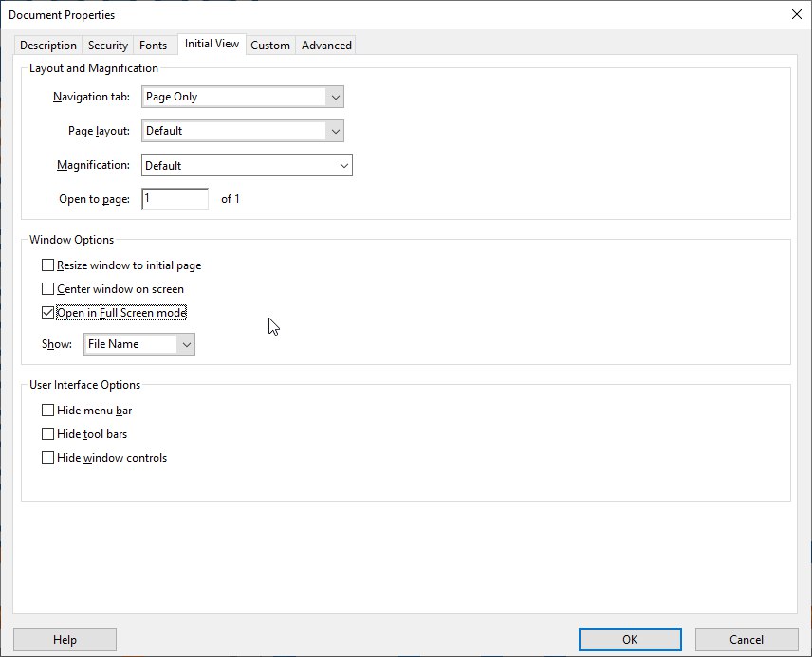812x657 pixels.
Task: Click the Page layout label text
Action: (99, 131)
